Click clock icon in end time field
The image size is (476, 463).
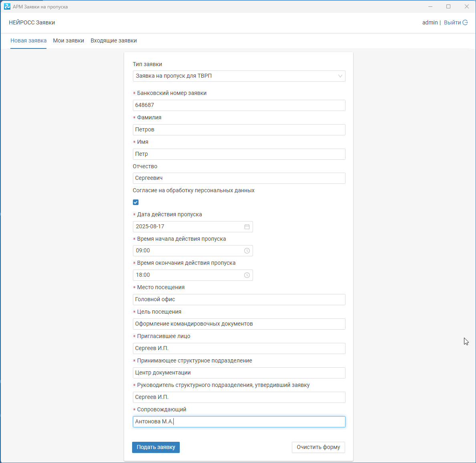tap(247, 275)
